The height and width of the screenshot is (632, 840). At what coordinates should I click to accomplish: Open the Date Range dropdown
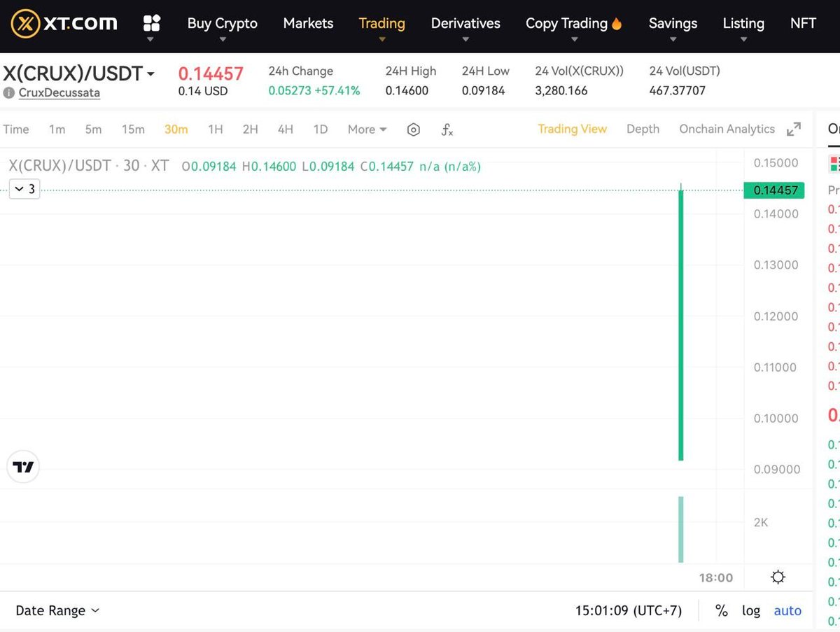point(57,610)
